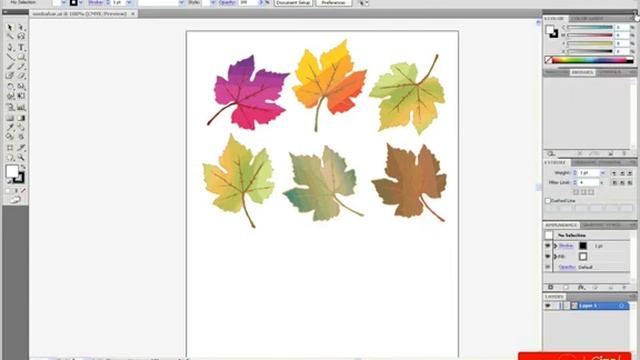
Task: Select the Magic Wand tool
Action: click(x=10, y=37)
